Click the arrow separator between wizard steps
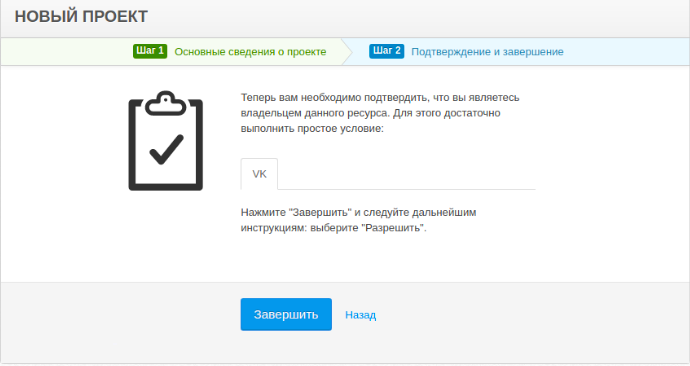The width and height of the screenshot is (690, 366). point(347,51)
